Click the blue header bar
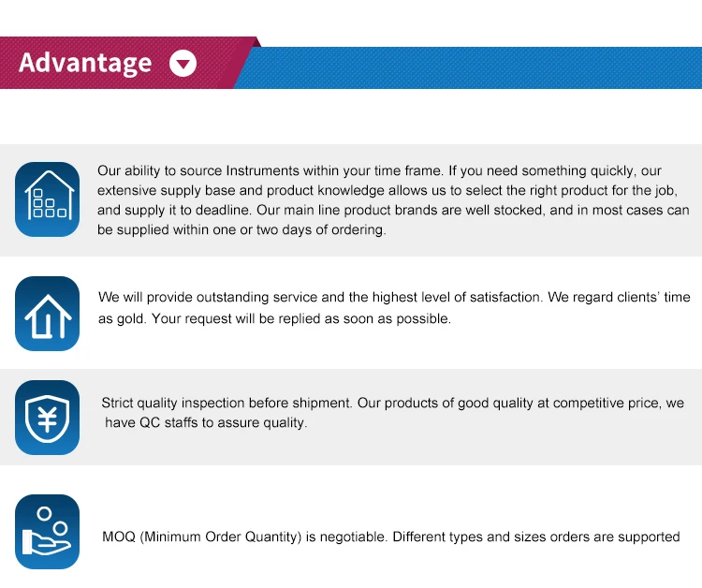702x588 pixels. (x=470, y=67)
